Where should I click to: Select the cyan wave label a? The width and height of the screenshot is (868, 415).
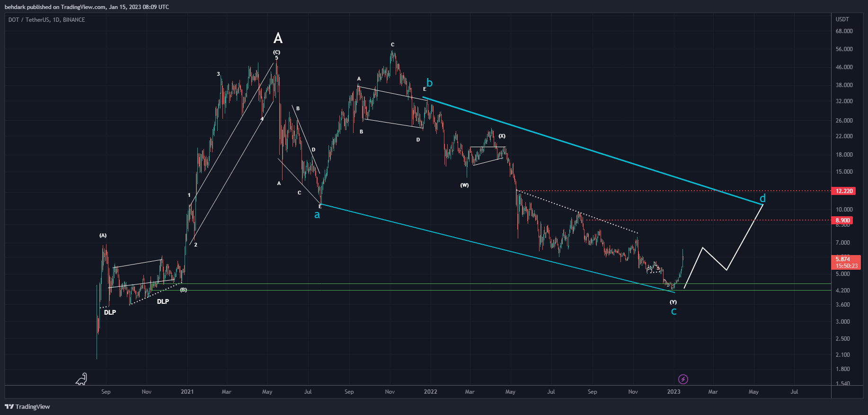tap(317, 215)
